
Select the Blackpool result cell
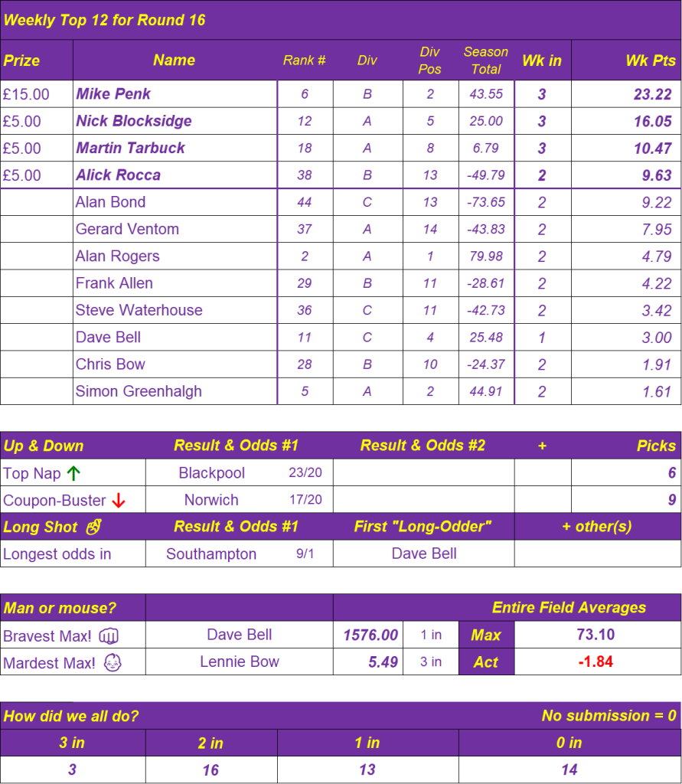coord(211,473)
